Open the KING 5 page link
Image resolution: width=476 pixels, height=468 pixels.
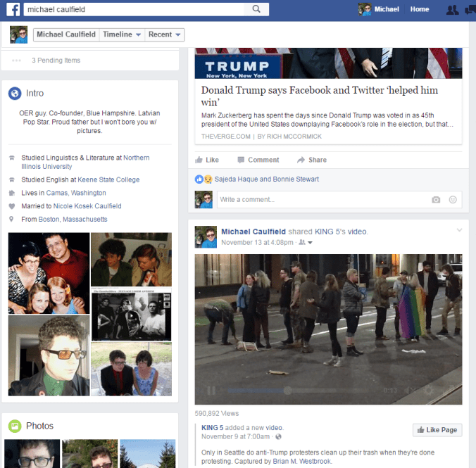(212, 428)
